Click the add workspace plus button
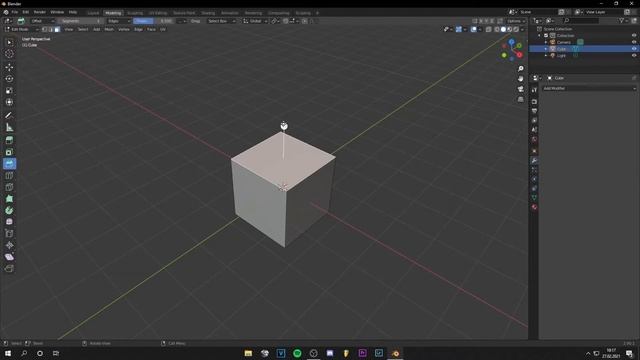Screen dimensions: 640x360 pos(317,13)
